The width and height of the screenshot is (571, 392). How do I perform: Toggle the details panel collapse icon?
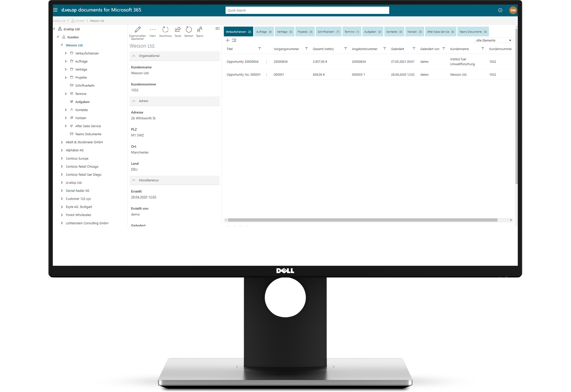click(217, 29)
